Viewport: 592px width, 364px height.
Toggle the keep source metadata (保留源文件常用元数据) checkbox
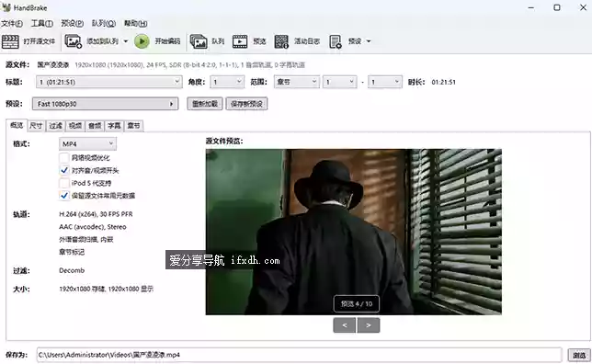click(64, 196)
